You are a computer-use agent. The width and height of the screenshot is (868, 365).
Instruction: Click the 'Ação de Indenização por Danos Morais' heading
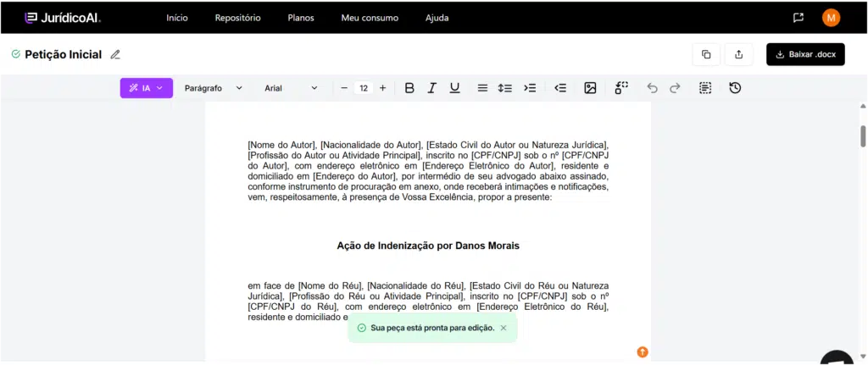428,246
